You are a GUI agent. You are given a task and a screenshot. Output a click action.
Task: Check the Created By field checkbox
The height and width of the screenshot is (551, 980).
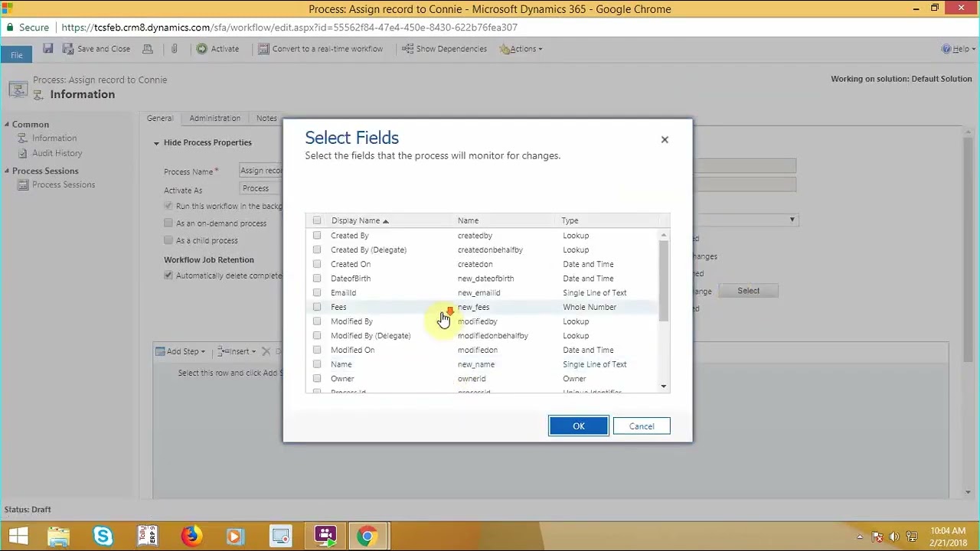click(317, 235)
